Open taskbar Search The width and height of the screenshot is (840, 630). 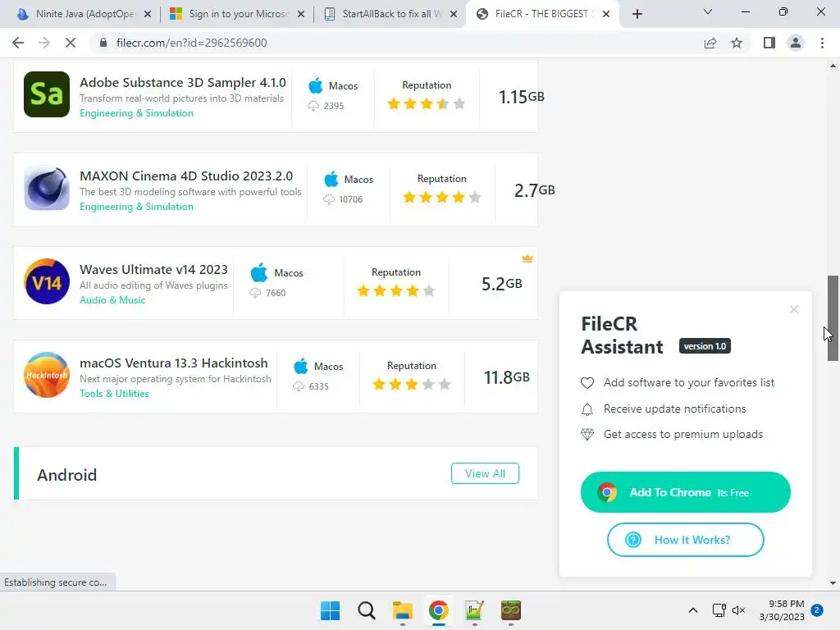point(367,610)
